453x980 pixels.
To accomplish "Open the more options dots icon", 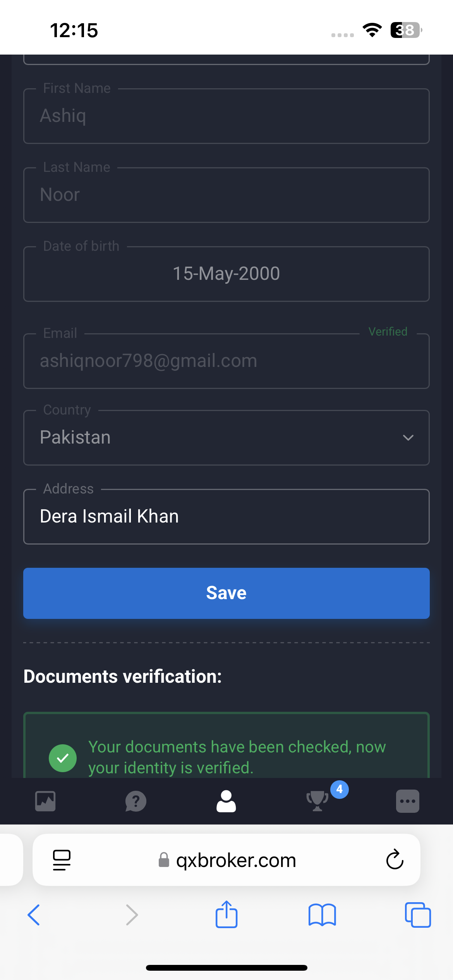I will 407,801.
